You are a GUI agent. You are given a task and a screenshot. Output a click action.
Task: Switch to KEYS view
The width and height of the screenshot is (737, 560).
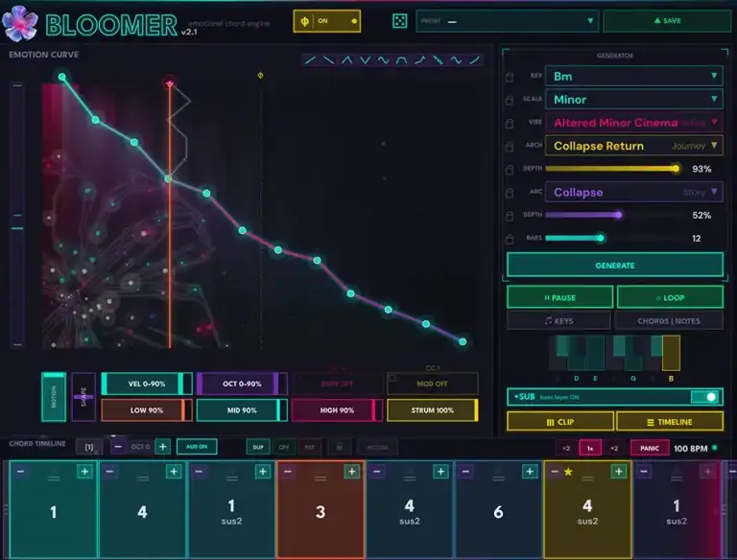click(559, 321)
